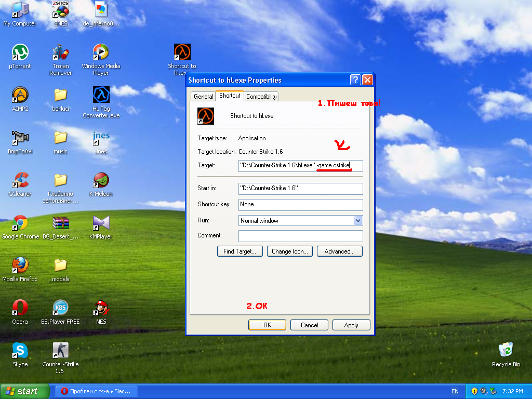Select the de_inferno0 file icon
The width and height of the screenshot is (532, 399).
101,14
